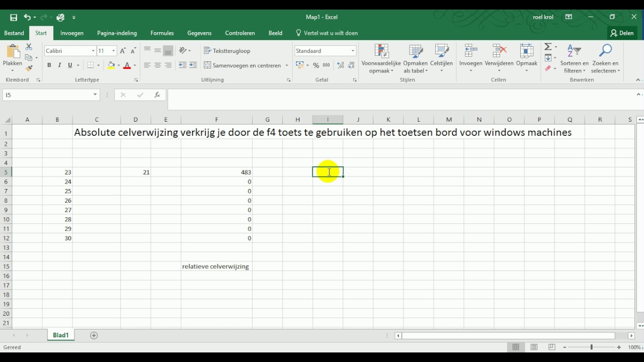Switch to Page Layout view icon in status bar
The height and width of the screenshot is (362, 644).
tap(534, 347)
